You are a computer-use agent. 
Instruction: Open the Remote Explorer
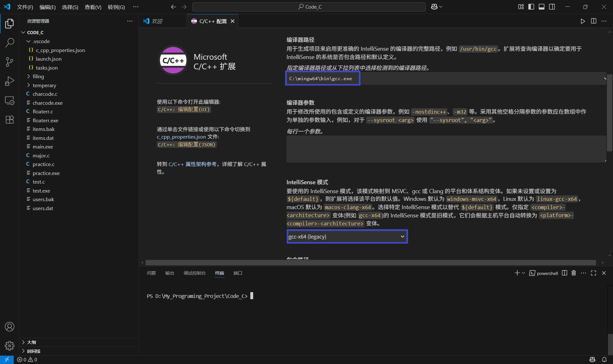10,101
